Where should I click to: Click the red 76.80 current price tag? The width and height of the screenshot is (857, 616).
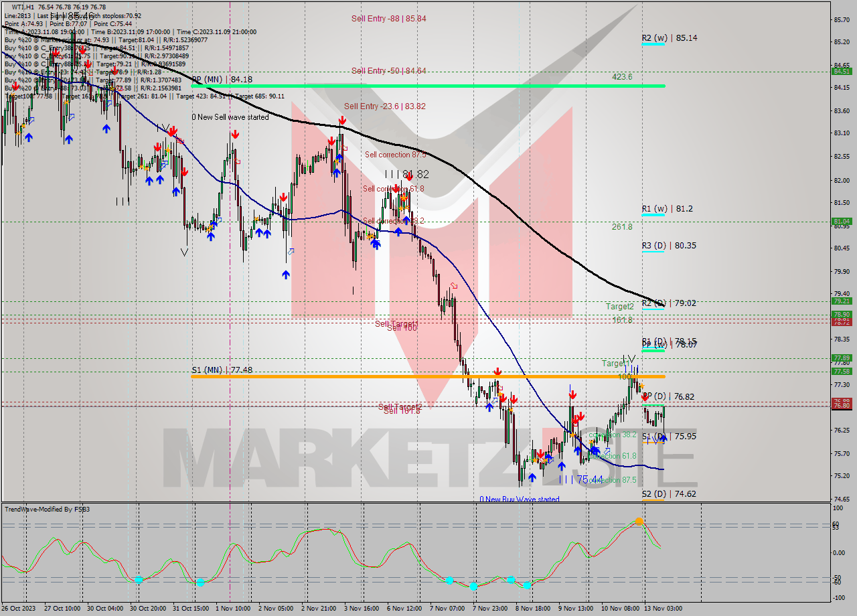point(841,405)
